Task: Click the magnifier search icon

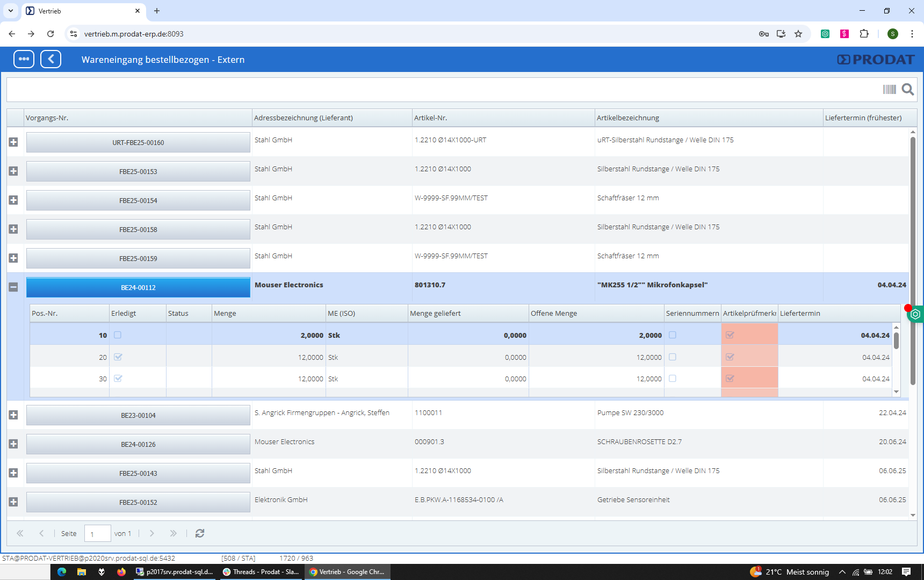Action: pos(907,89)
